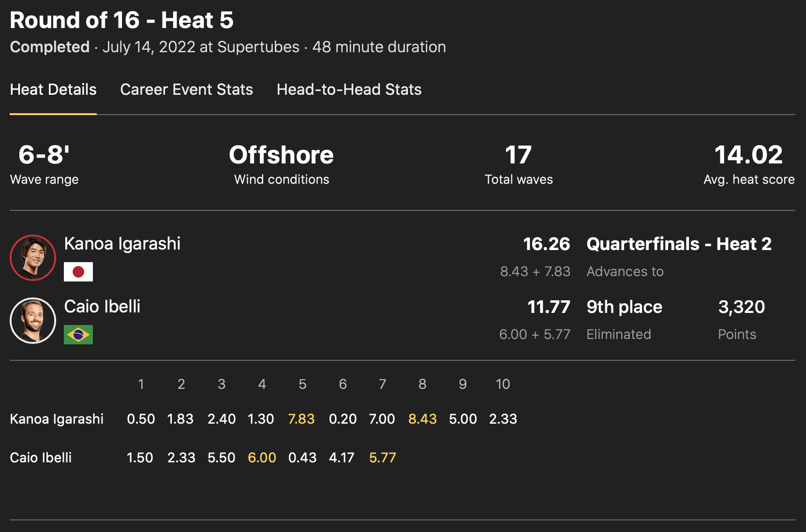Go to Quarterfinals - Heat 2

tap(679, 244)
